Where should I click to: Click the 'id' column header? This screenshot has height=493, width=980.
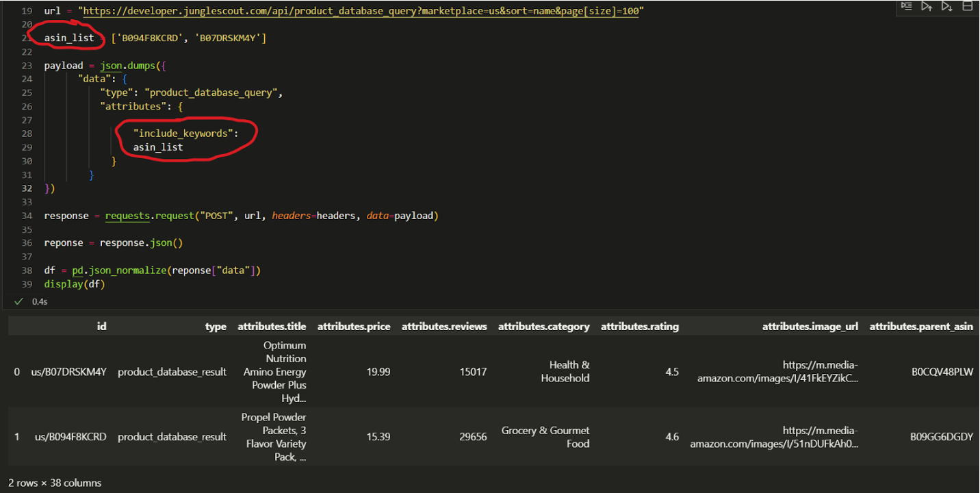(102, 327)
